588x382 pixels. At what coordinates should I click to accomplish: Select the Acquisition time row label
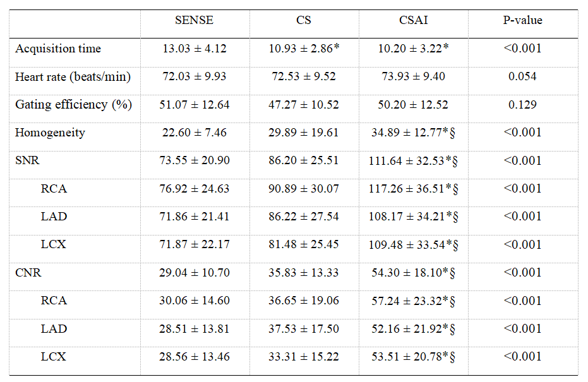58,49
